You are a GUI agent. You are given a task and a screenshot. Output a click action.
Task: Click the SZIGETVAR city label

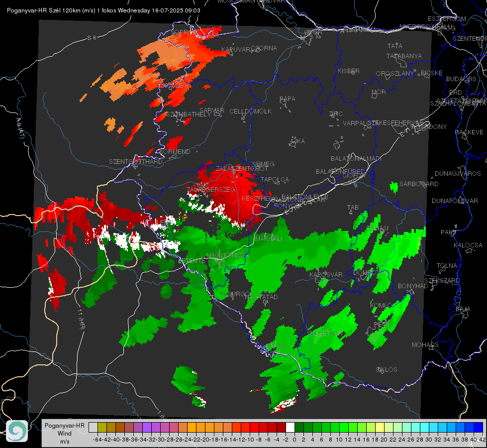pos(326,333)
